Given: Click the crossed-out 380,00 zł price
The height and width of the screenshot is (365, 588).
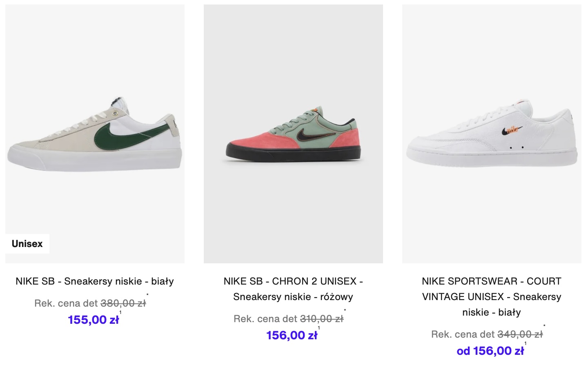Looking at the screenshot, I should coord(123,303).
